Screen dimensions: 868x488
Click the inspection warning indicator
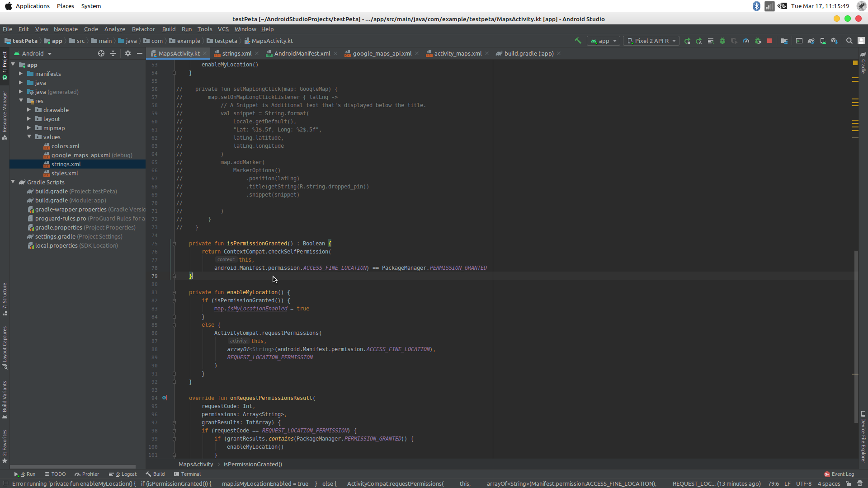pyautogui.click(x=855, y=63)
